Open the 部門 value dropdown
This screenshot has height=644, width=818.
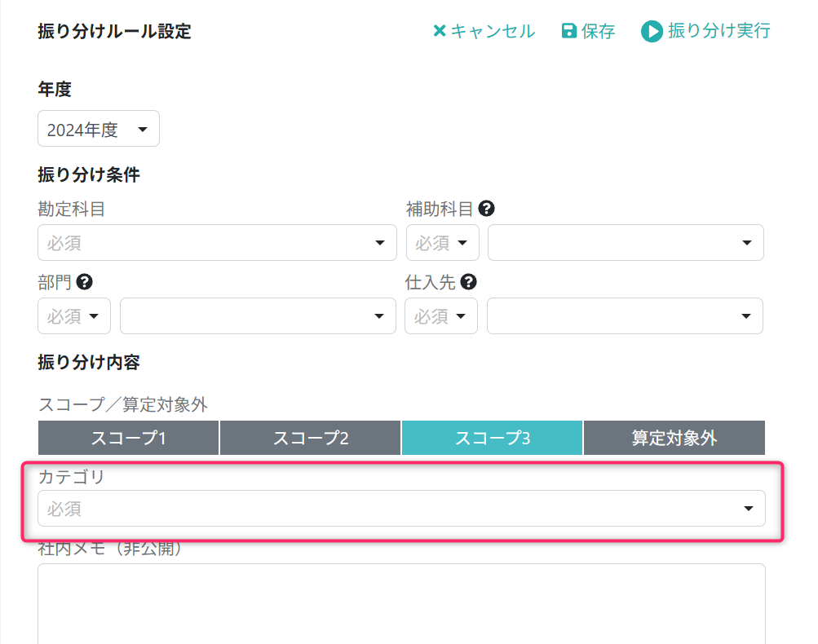[x=258, y=316]
